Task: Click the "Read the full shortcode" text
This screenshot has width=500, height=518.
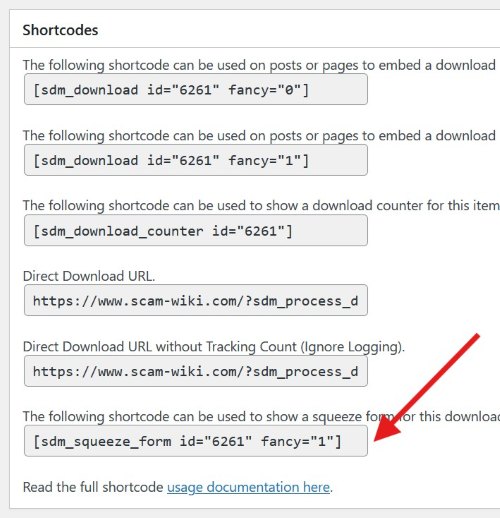Action: 93,487
